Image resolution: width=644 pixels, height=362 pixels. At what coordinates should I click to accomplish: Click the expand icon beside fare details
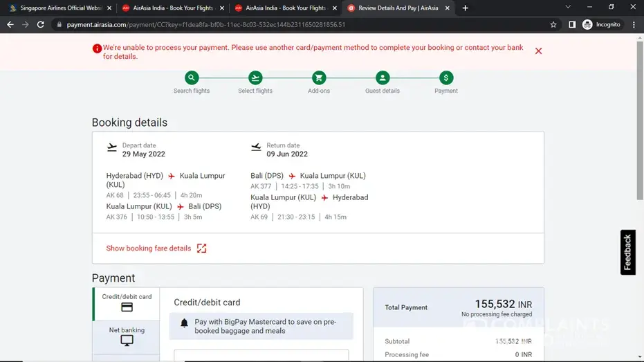pos(202,248)
